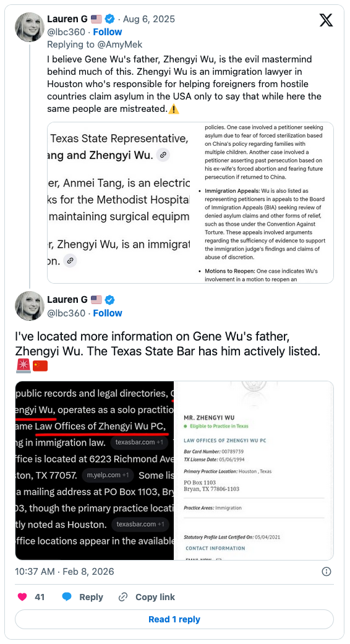Click the verified badge on reply tweet
Image resolution: width=350 pixels, height=644 pixels.
[109, 19]
